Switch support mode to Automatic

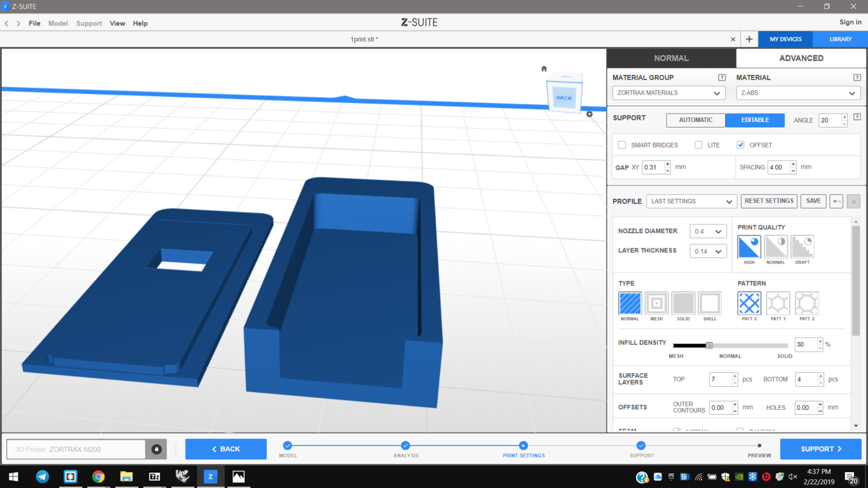[696, 120]
